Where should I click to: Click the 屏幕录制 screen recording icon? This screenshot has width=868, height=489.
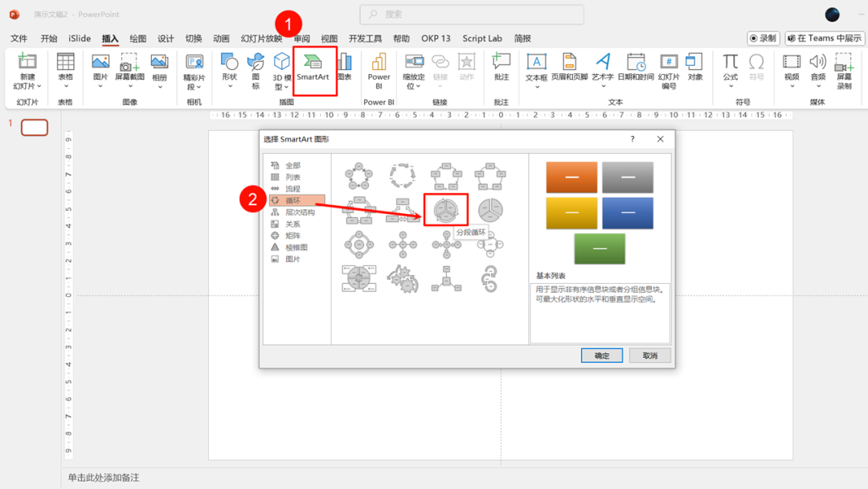pyautogui.click(x=844, y=61)
